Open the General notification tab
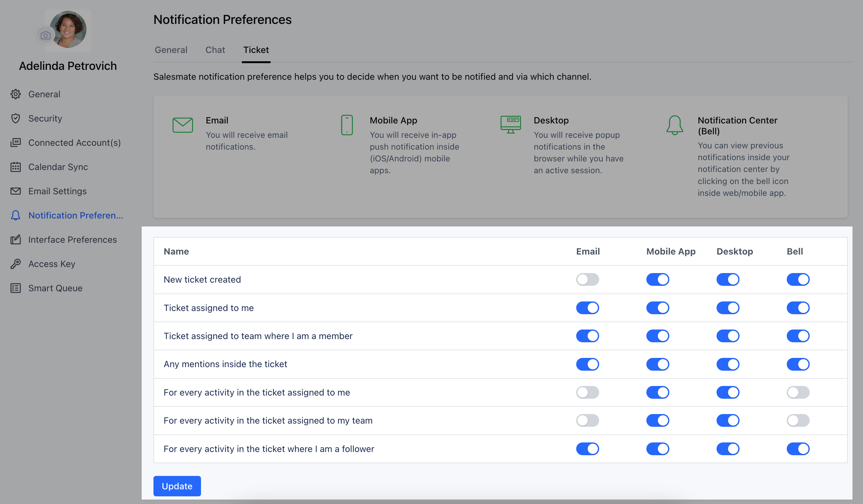 coord(171,50)
